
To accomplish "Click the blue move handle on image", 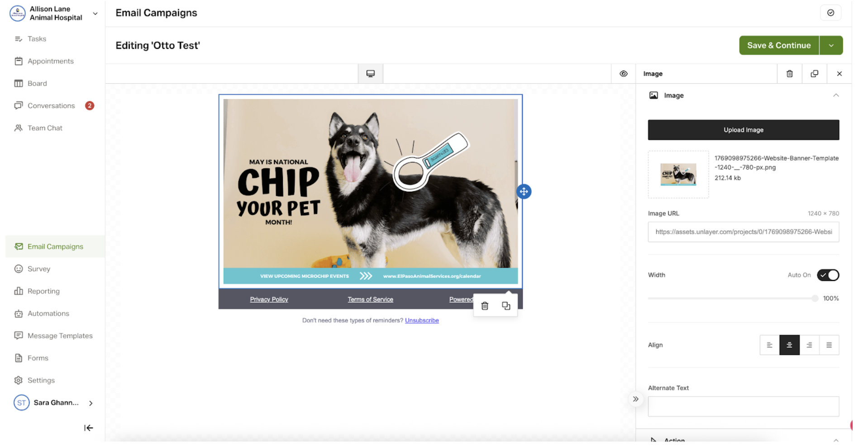I will pyautogui.click(x=524, y=192).
